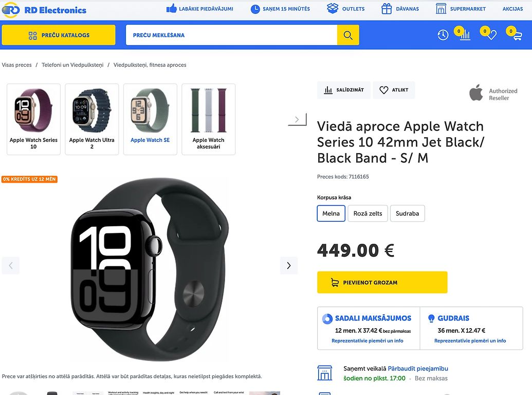This screenshot has width=532, height=395.
Task: Open recently viewed history clock icon
Action: click(443, 35)
